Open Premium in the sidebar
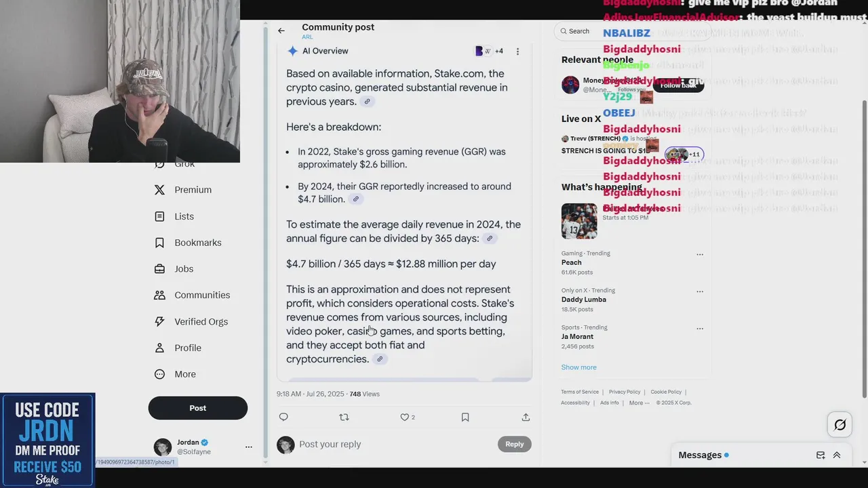 tap(183, 190)
